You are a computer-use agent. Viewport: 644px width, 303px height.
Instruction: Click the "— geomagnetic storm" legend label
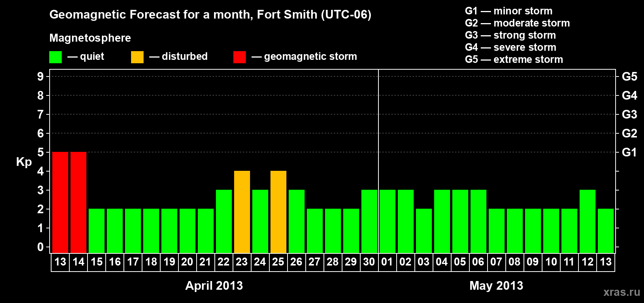(x=304, y=56)
